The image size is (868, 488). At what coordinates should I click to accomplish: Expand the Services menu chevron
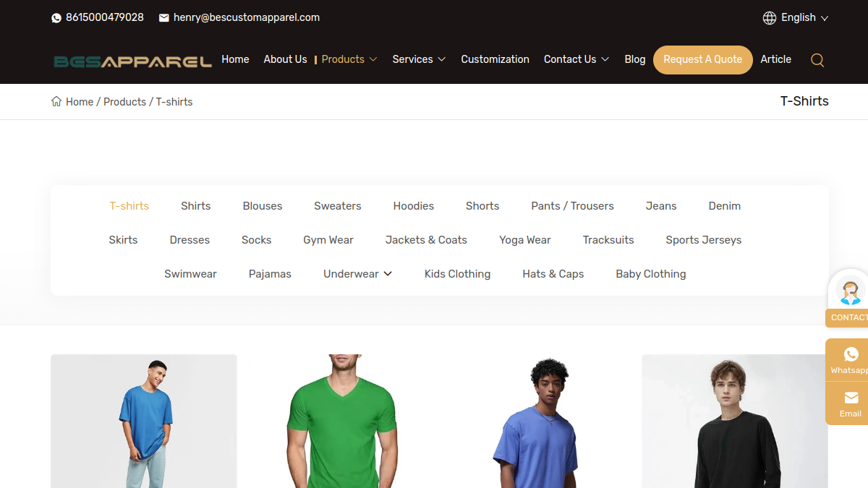pos(441,59)
